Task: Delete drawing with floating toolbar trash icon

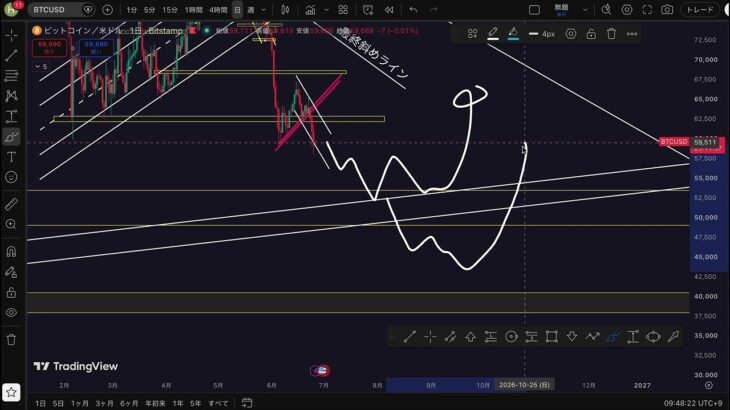Action: (611, 34)
